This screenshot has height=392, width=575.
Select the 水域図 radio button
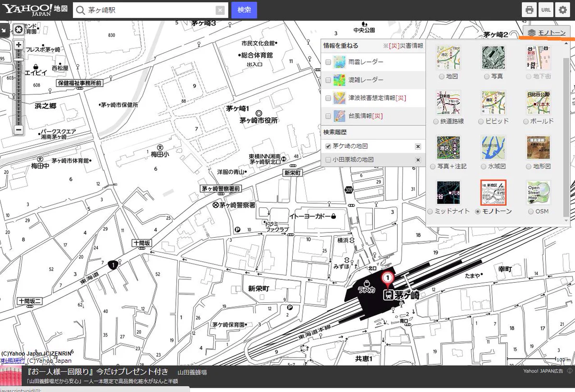[x=483, y=166]
